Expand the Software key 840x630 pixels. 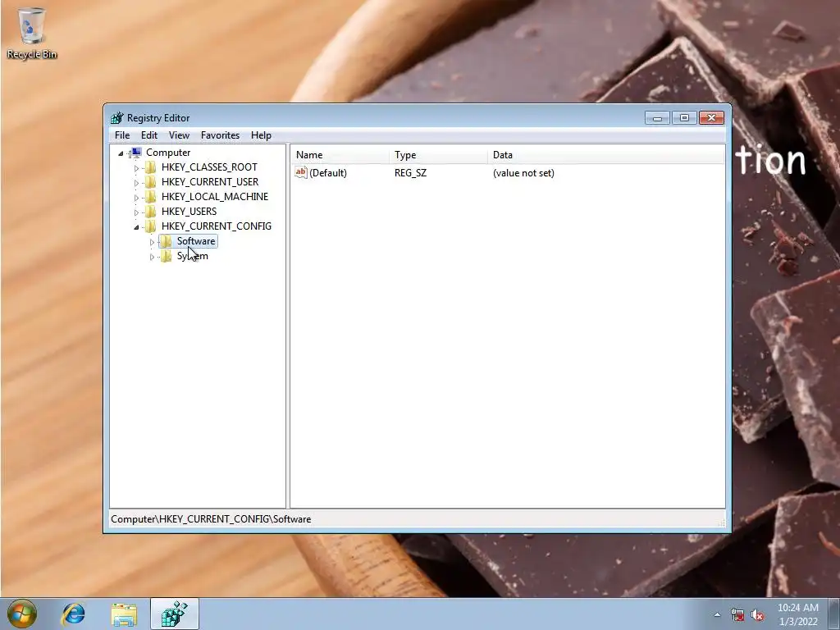tap(152, 242)
